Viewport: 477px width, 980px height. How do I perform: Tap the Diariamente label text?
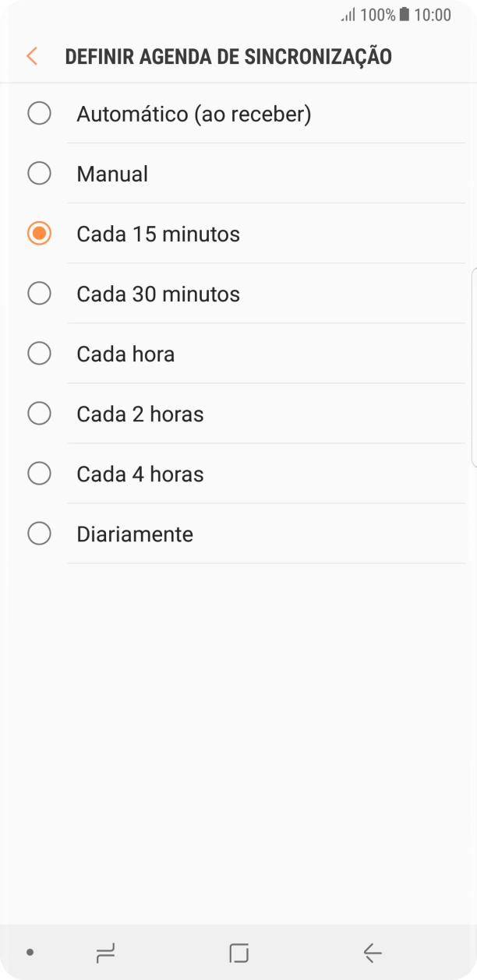(134, 533)
